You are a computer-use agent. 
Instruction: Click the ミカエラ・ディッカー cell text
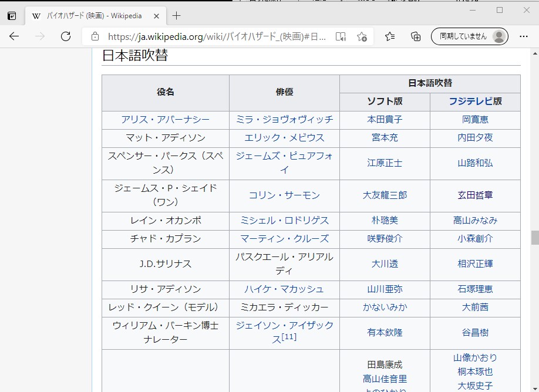pos(284,307)
